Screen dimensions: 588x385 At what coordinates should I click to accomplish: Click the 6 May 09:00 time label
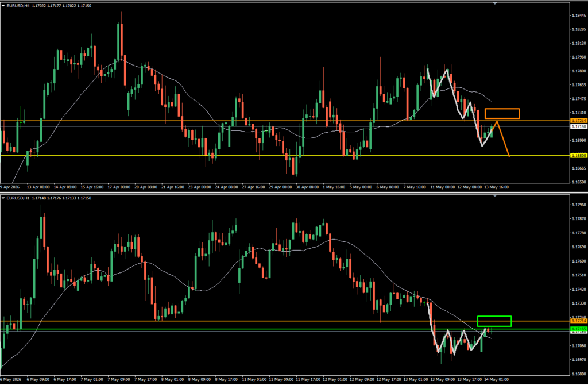(x=37, y=379)
